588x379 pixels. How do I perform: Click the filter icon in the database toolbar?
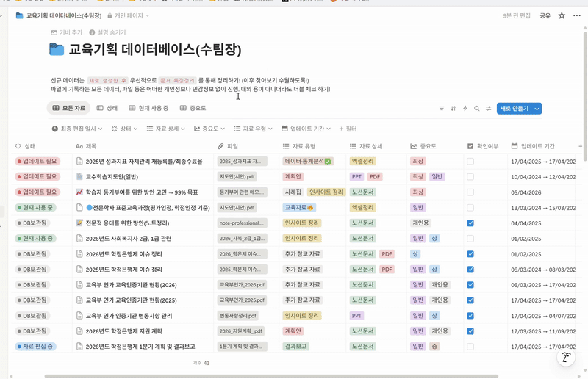pyautogui.click(x=442, y=109)
